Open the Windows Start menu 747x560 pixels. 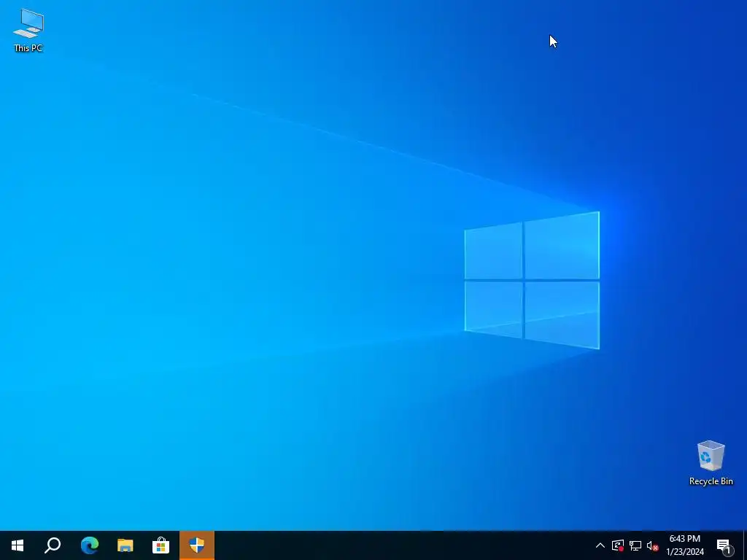(18, 545)
